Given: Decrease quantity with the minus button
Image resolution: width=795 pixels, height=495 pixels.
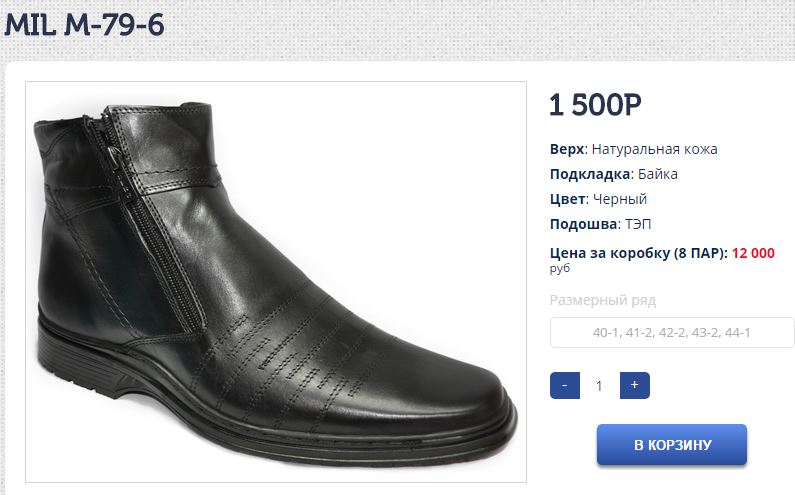Looking at the screenshot, I should coord(565,385).
